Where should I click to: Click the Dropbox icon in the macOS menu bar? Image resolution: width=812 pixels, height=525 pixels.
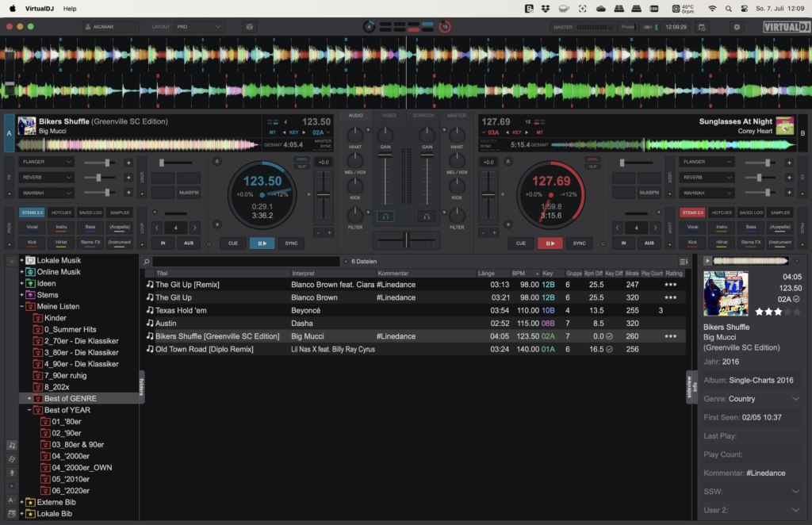(x=546, y=9)
